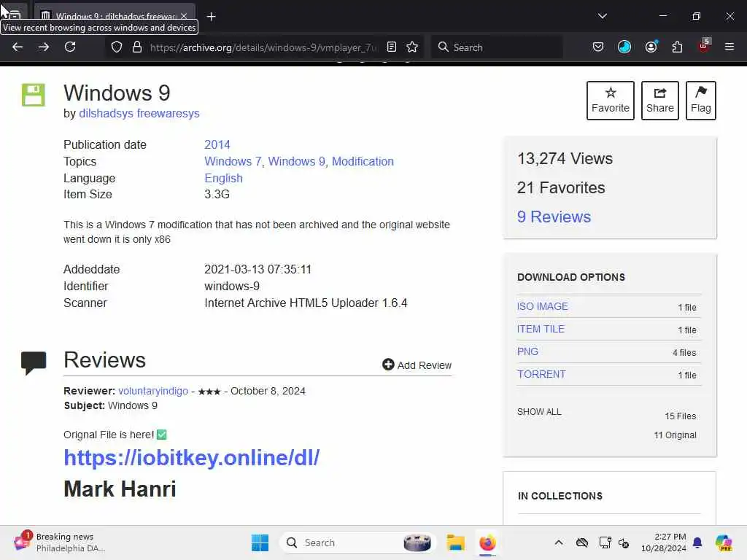Open Windows Start menu

tap(260, 542)
